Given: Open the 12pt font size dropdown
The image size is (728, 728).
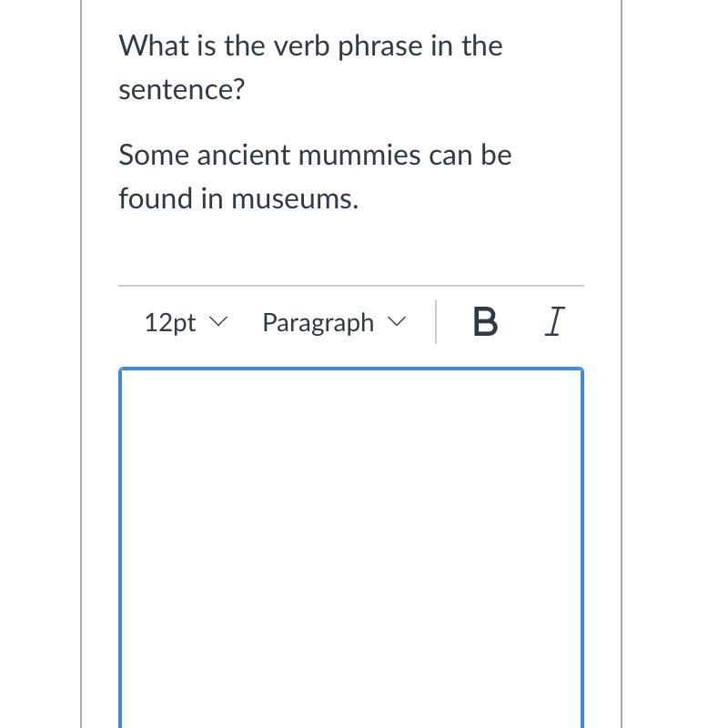Looking at the screenshot, I should point(185,322).
